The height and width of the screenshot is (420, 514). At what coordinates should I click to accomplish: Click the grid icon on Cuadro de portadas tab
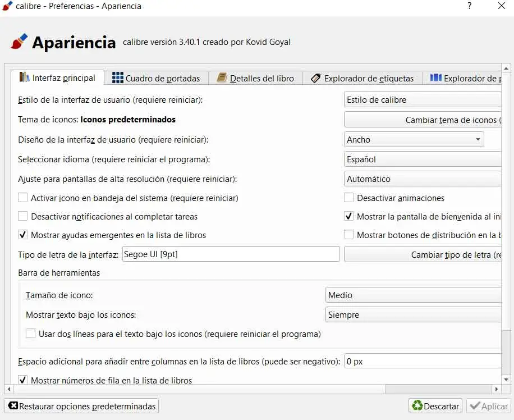coord(117,78)
